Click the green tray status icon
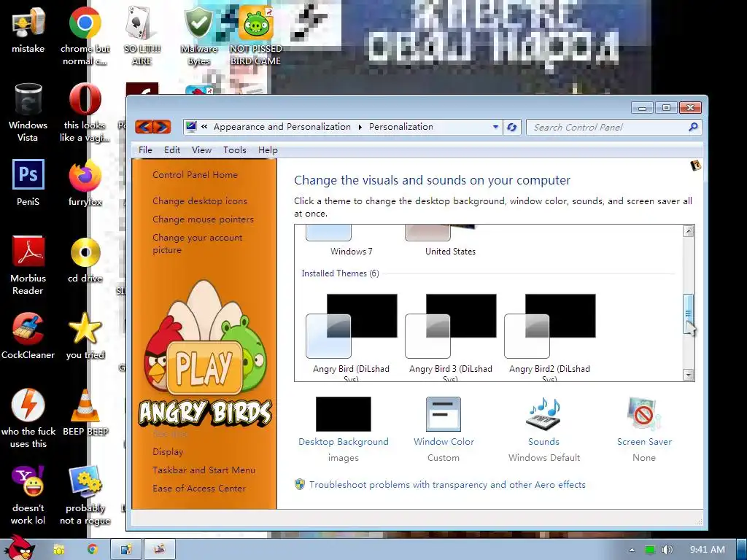 coord(650,550)
